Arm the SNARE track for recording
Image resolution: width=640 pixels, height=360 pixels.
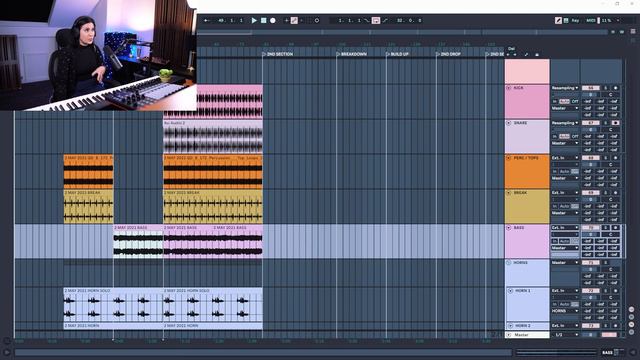coord(616,123)
